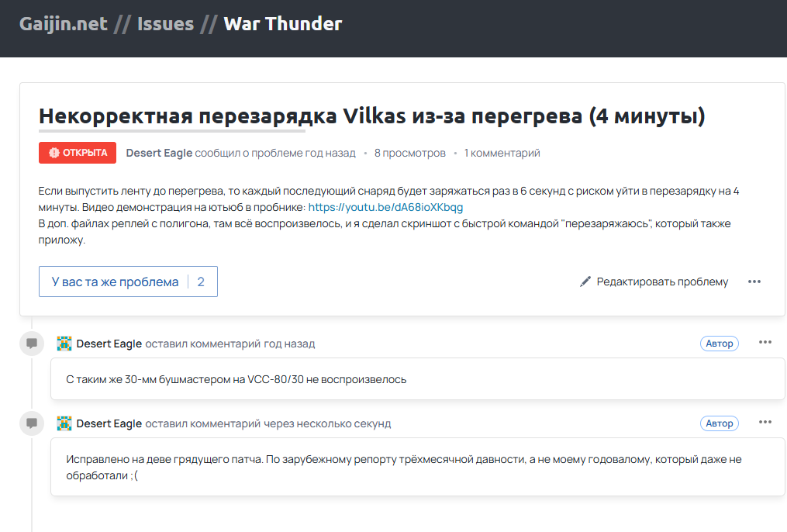Click the issue title about Vilkas reload
The height and width of the screenshot is (532, 787).
click(x=371, y=117)
